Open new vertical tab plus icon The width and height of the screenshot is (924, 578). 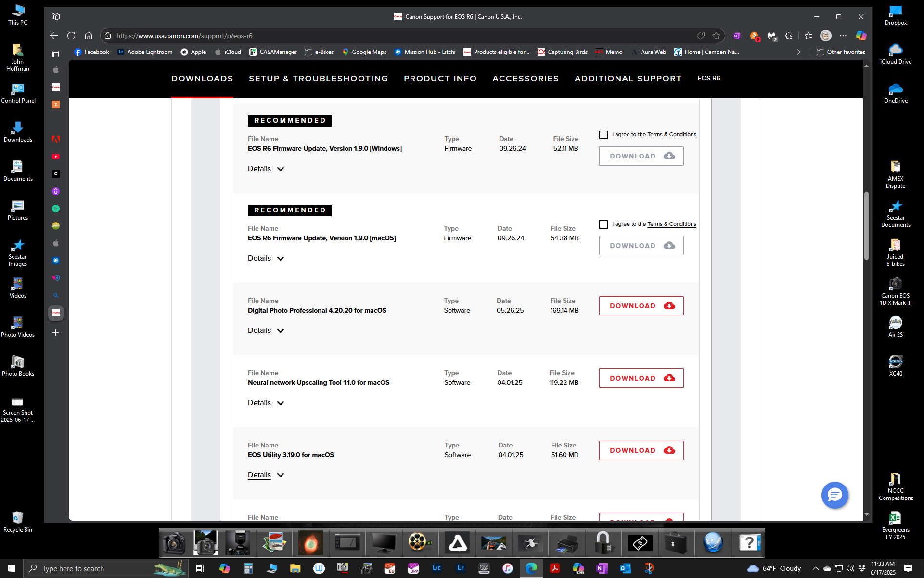pos(56,333)
